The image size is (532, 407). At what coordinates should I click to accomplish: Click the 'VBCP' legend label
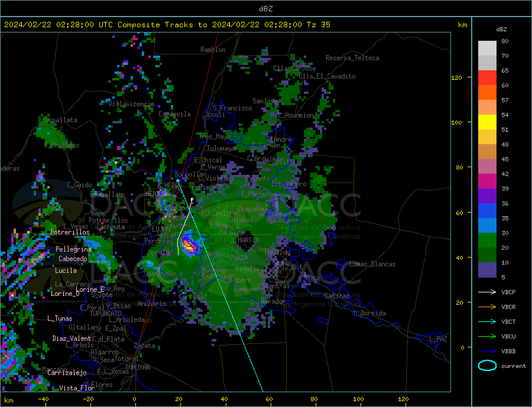[508, 292]
